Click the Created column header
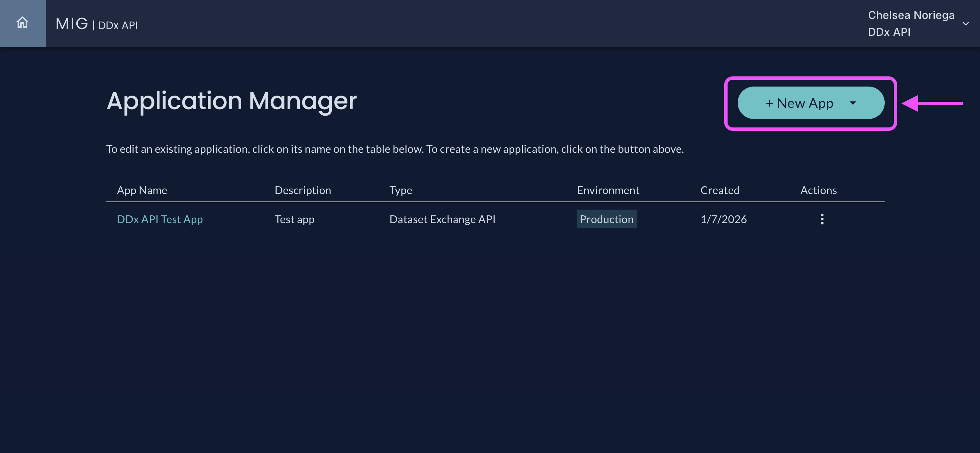This screenshot has width=980, height=453. click(720, 190)
